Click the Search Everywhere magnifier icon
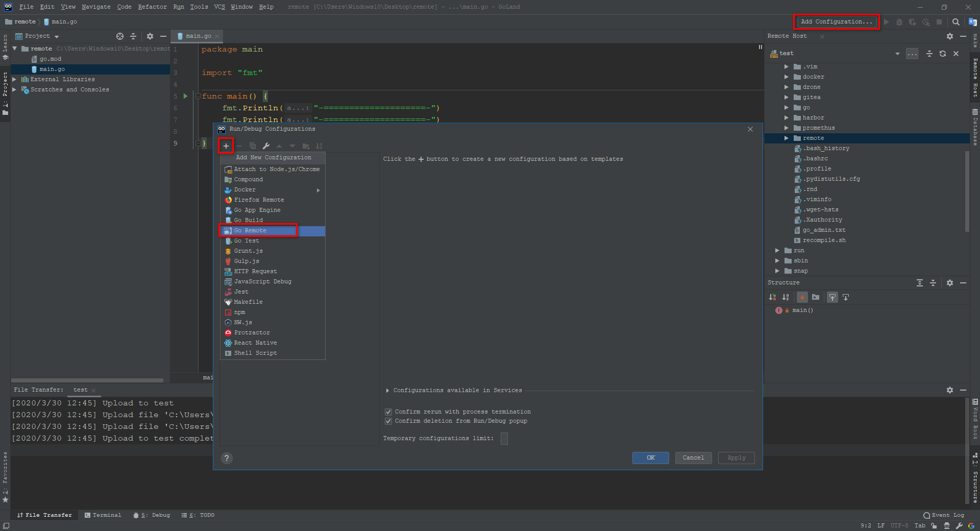The width and height of the screenshot is (980, 531). (x=956, y=22)
